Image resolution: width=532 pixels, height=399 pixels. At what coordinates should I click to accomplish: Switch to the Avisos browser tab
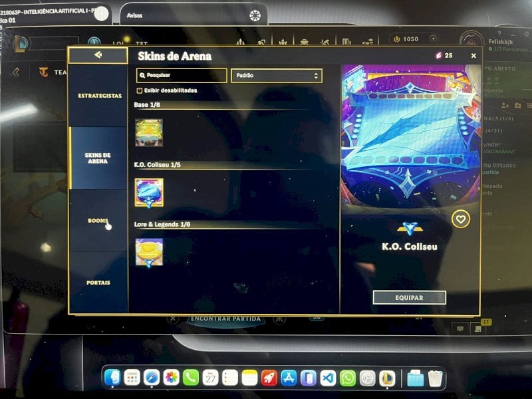(194, 15)
